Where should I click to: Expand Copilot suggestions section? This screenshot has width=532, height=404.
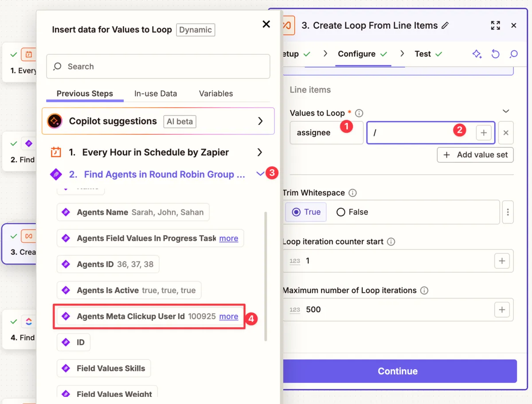[260, 121]
